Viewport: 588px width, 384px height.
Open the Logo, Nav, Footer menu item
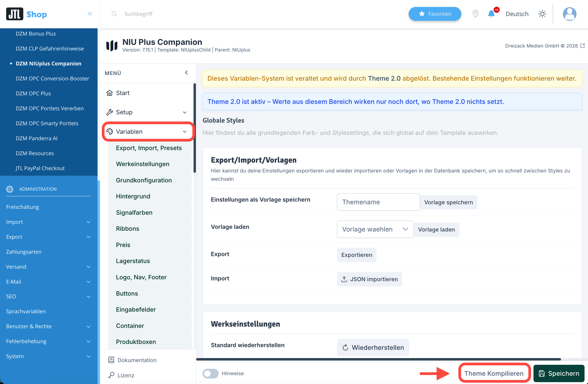point(141,277)
